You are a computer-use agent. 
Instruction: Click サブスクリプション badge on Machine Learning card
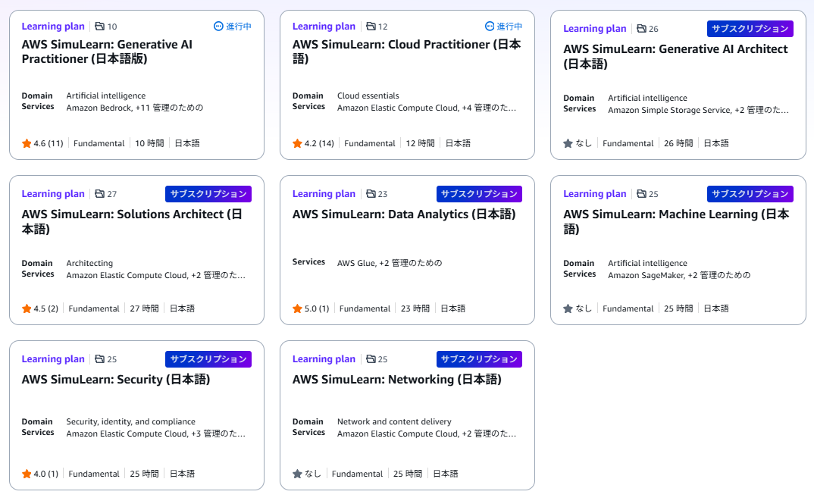750,193
